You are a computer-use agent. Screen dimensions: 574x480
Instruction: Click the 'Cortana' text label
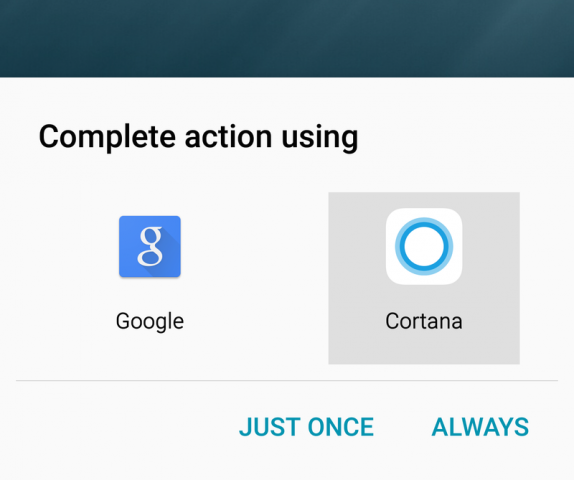[424, 321]
